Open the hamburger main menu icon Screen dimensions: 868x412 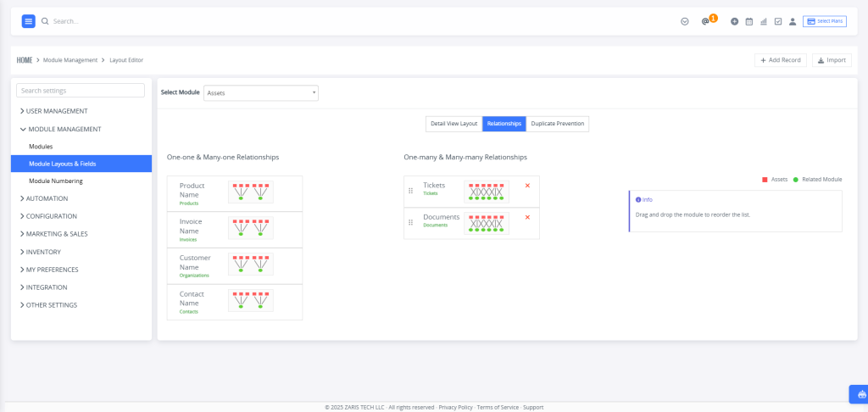tap(28, 21)
